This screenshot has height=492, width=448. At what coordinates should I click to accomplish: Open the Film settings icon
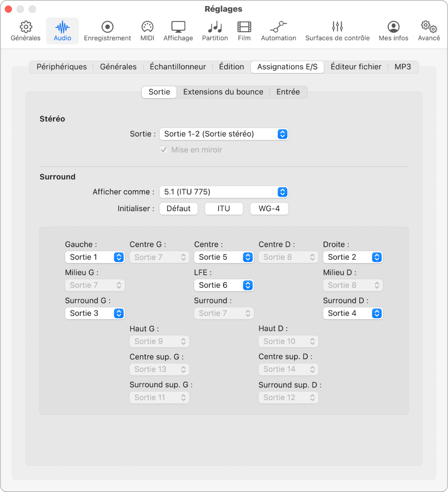pyautogui.click(x=244, y=30)
